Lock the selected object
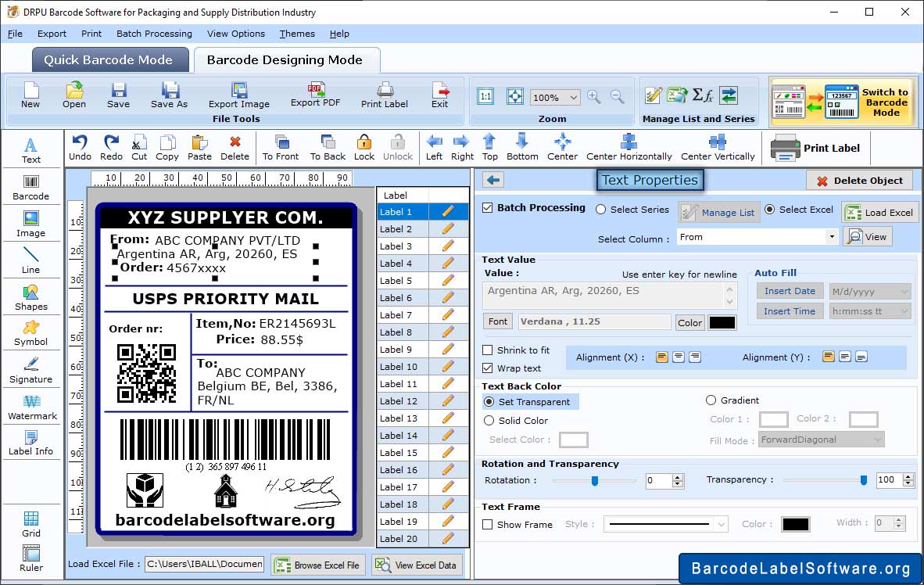 364,148
